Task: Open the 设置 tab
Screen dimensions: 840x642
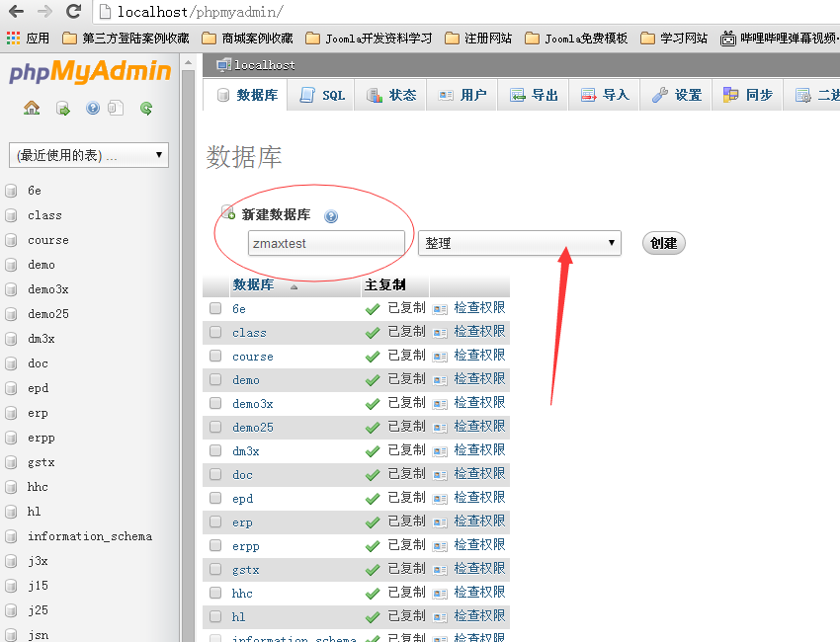Action: click(x=676, y=95)
